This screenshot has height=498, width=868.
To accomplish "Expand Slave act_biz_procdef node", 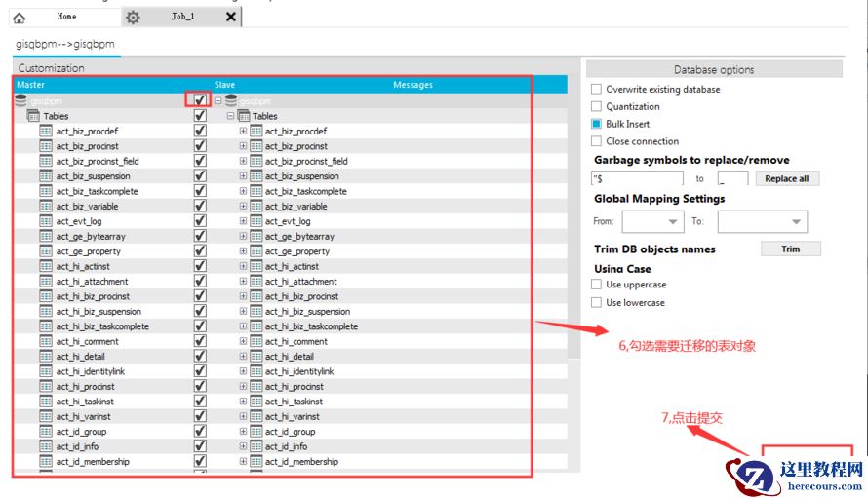I will point(243,132).
